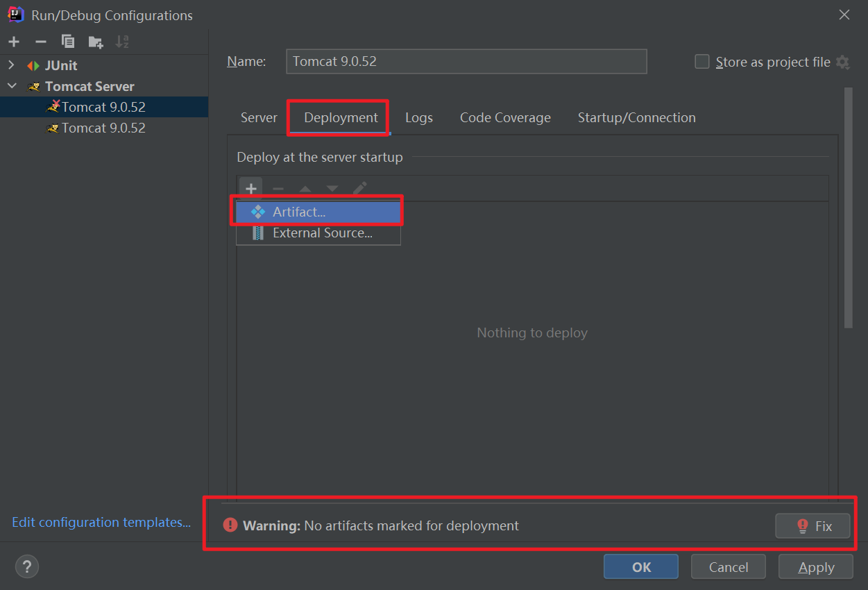Move deployment item down arrow
The width and height of the screenshot is (868, 590).
(x=332, y=189)
